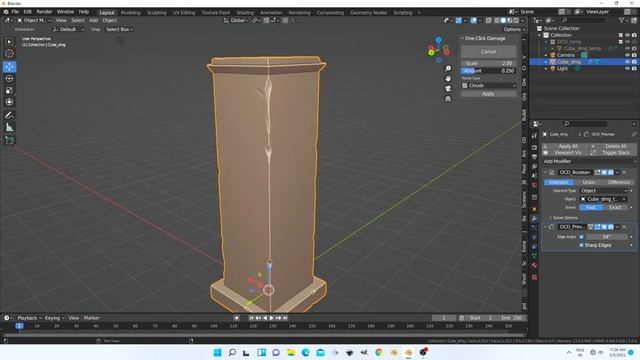Jump to the timeline end frame
640x360 pixels.
coord(285,318)
